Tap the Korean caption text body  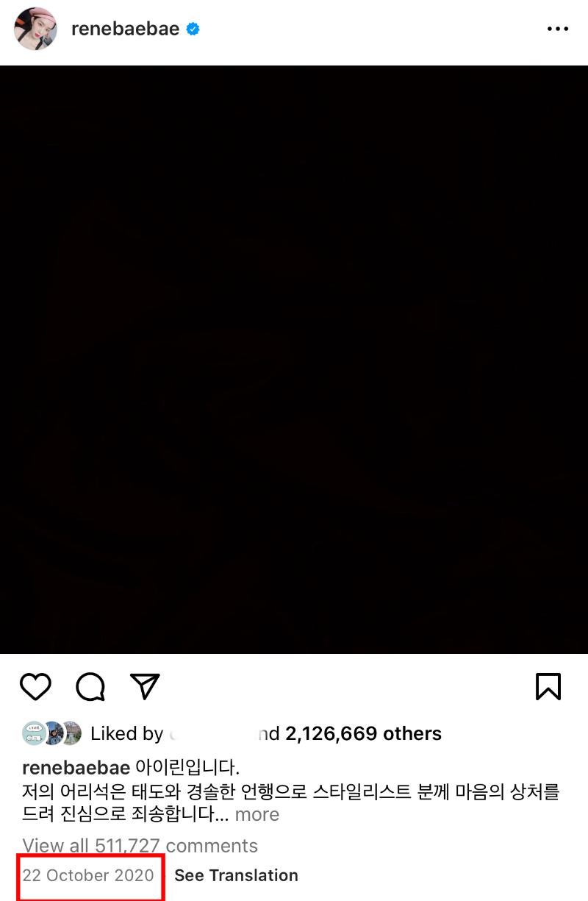point(291,792)
